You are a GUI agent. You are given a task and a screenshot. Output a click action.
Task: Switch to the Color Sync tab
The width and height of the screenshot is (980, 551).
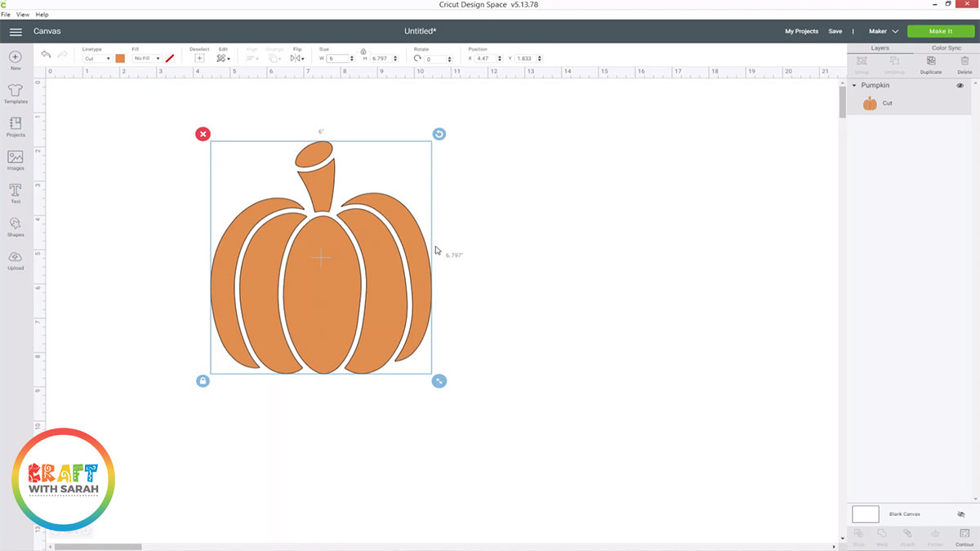pyautogui.click(x=946, y=48)
